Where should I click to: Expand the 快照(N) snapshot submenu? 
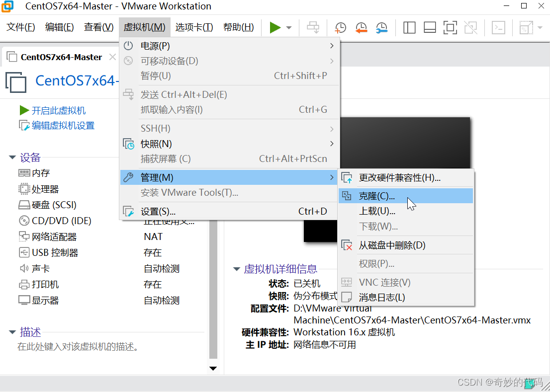[x=229, y=144]
